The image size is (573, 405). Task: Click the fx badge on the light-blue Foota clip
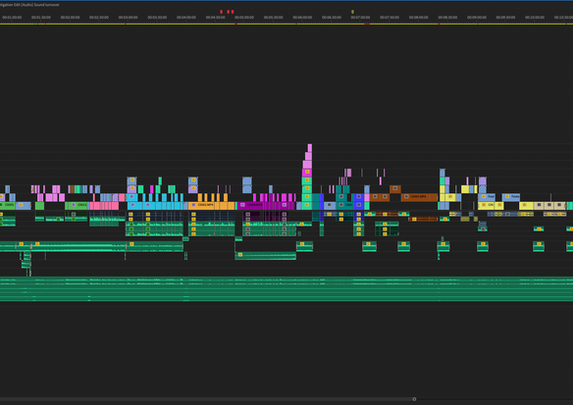pos(507,197)
